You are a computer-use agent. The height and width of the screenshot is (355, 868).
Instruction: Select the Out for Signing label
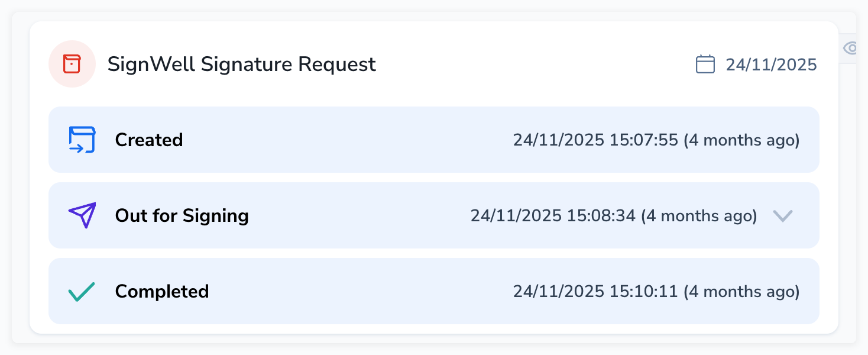click(182, 216)
